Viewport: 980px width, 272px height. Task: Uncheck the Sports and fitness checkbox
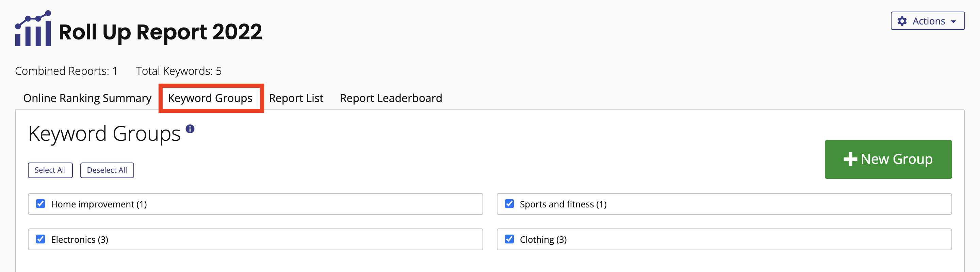tap(509, 204)
